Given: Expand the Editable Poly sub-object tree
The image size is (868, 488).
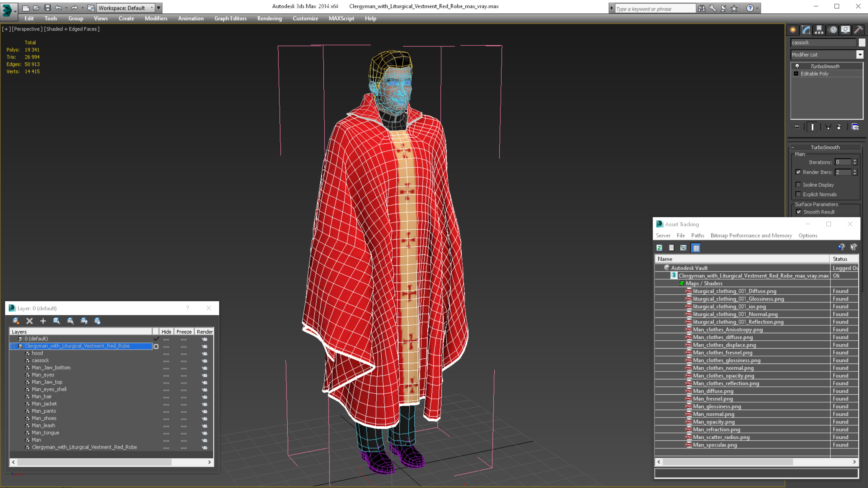Looking at the screenshot, I should pos(796,74).
